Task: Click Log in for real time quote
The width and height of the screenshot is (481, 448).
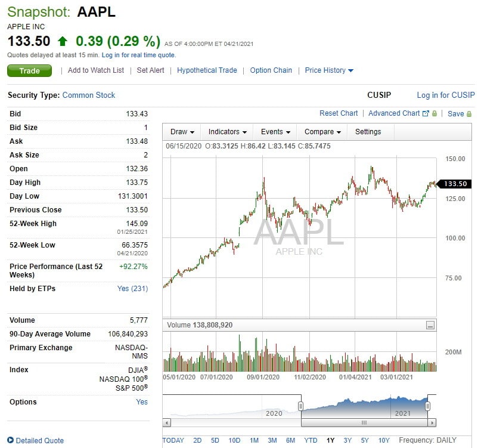Action: coord(139,55)
